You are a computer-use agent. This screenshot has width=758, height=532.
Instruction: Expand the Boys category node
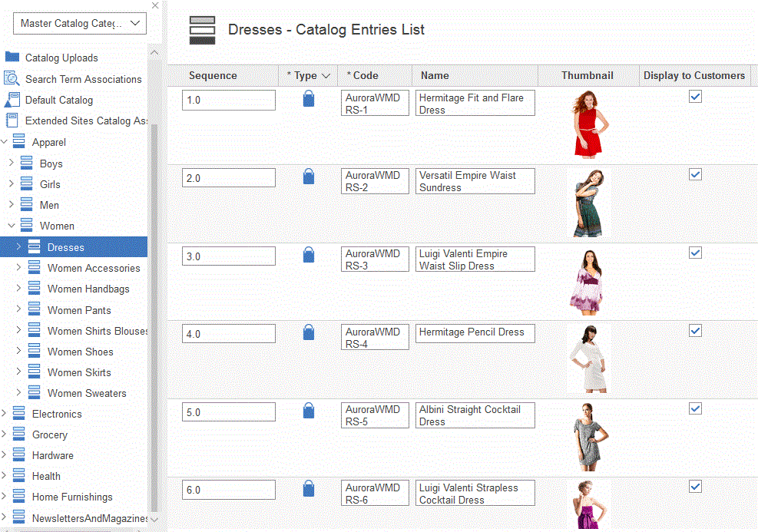point(12,163)
